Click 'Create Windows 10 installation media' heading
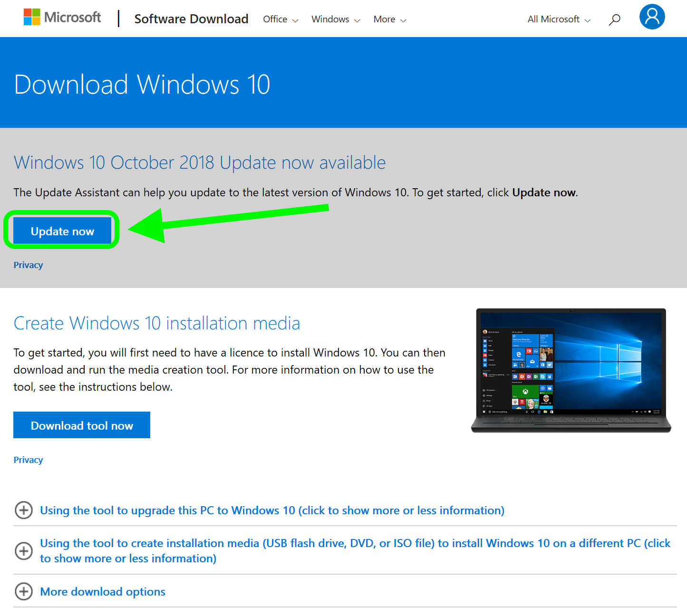This screenshot has width=687, height=616. tap(157, 323)
